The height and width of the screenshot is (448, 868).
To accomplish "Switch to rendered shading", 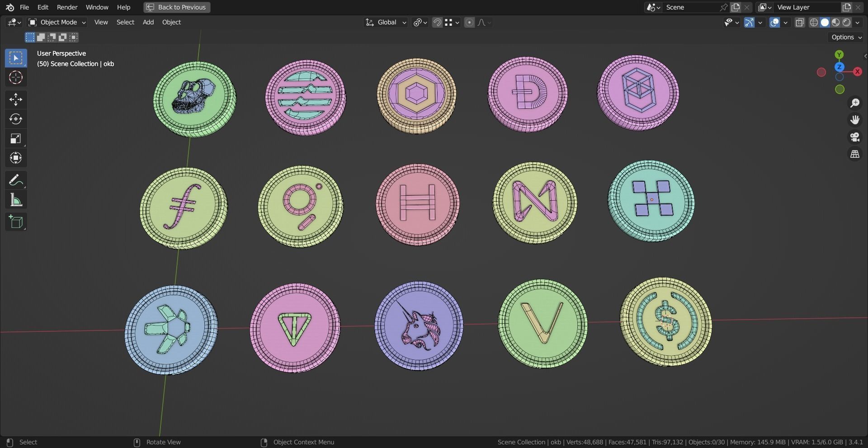I will click(x=846, y=22).
